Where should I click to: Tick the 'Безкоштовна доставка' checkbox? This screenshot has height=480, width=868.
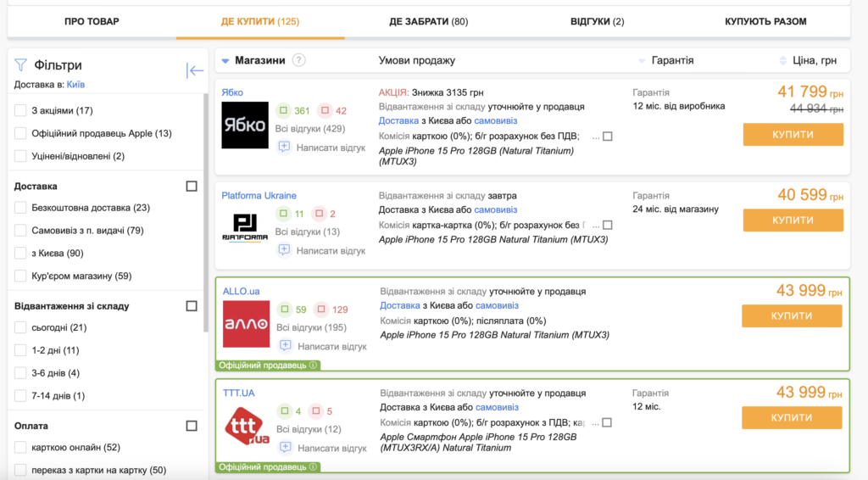click(x=20, y=208)
